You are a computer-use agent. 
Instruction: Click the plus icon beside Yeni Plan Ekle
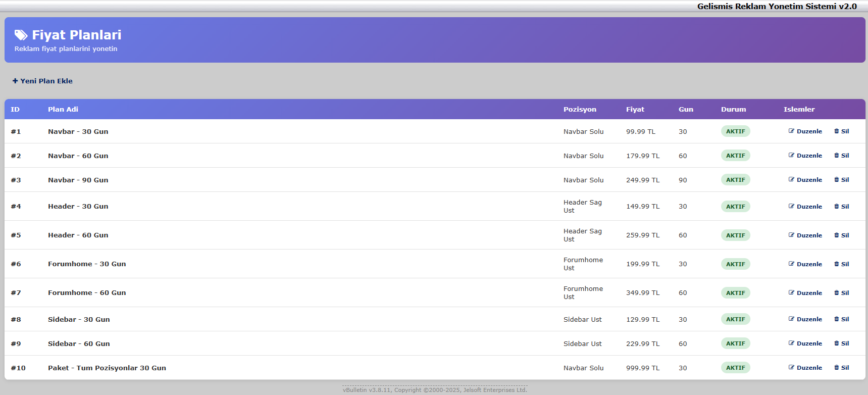(x=15, y=81)
